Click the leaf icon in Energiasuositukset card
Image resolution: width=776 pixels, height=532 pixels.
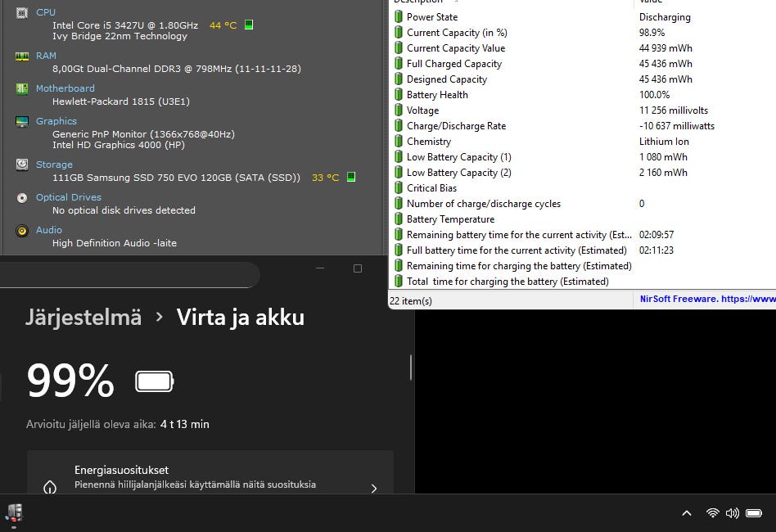50,487
